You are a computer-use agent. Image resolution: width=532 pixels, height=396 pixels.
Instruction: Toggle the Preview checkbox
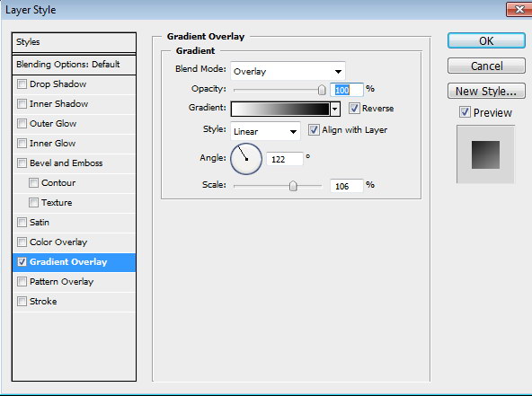(x=465, y=112)
